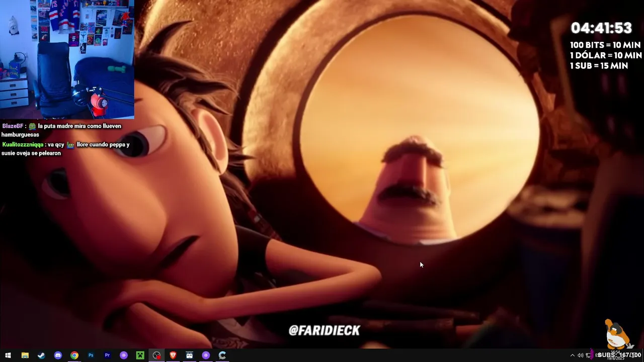Click the '100 BITS = 10 MIN' text
Screen dimensions: 644x362
pos(605,45)
